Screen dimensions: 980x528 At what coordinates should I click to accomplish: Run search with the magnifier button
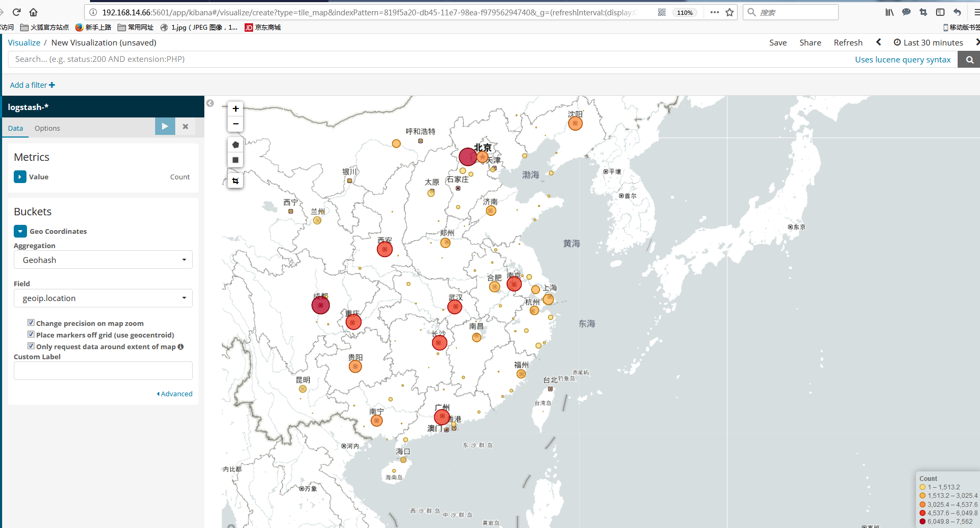[969, 60]
